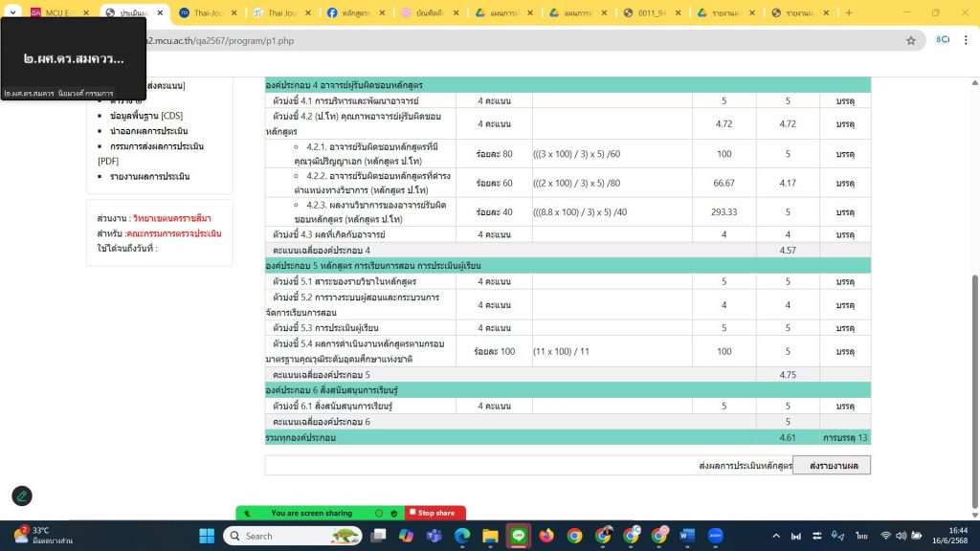Open Copilot from the taskbar
Image resolution: width=980 pixels, height=551 pixels.
[x=406, y=536]
